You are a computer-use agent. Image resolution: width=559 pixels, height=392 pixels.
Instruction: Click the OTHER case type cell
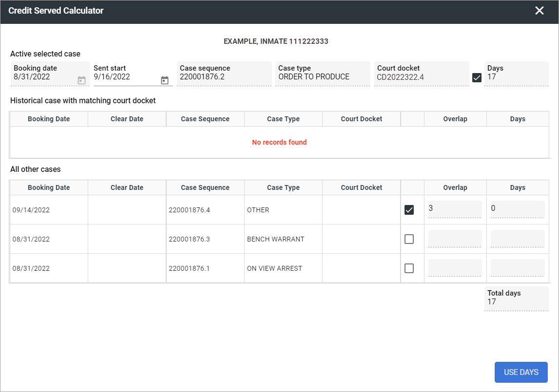tap(284, 210)
